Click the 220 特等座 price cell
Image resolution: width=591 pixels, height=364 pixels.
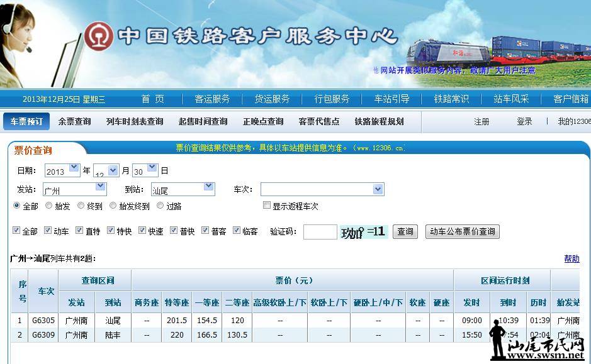177,334
